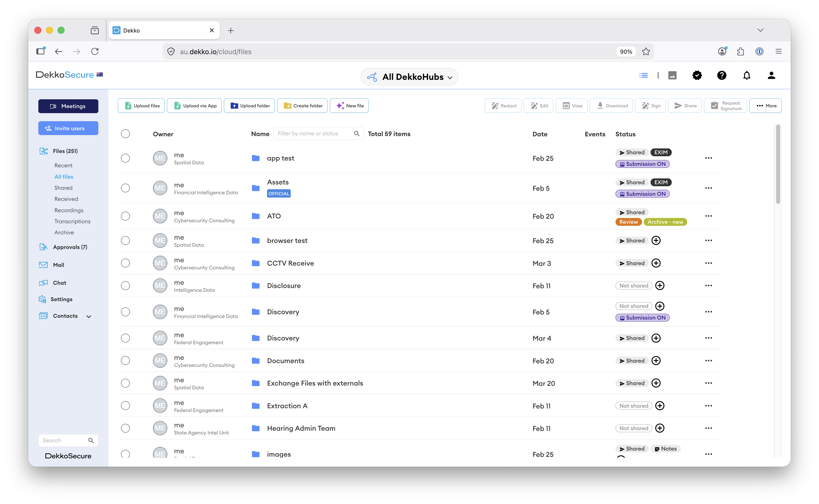The width and height of the screenshot is (819, 504).
Task: Click the filter search magnifier icon
Action: click(x=357, y=134)
